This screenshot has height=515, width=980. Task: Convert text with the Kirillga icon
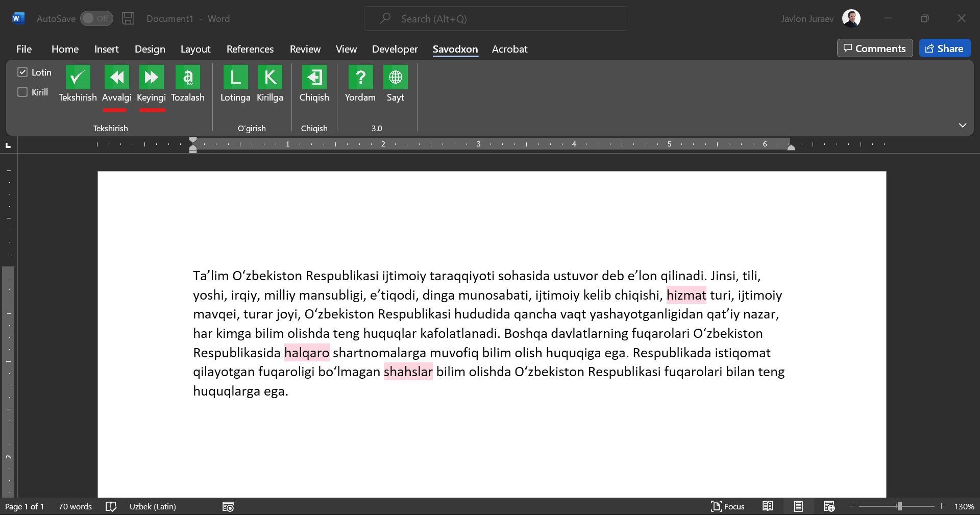pos(269,78)
